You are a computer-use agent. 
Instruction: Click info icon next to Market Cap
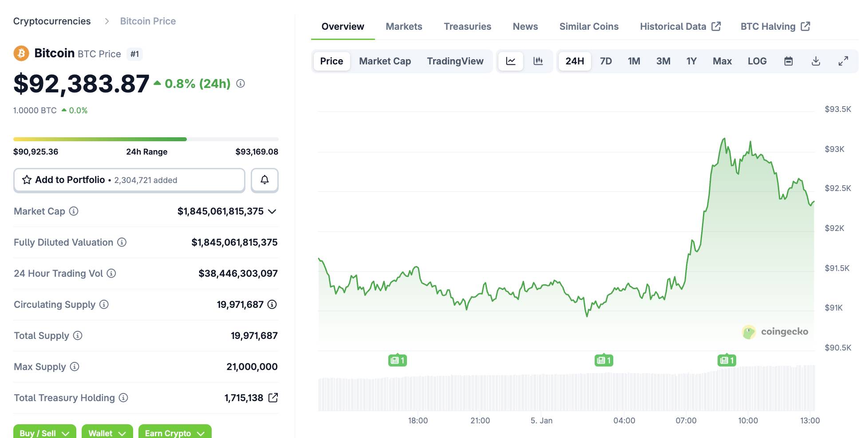tap(74, 211)
